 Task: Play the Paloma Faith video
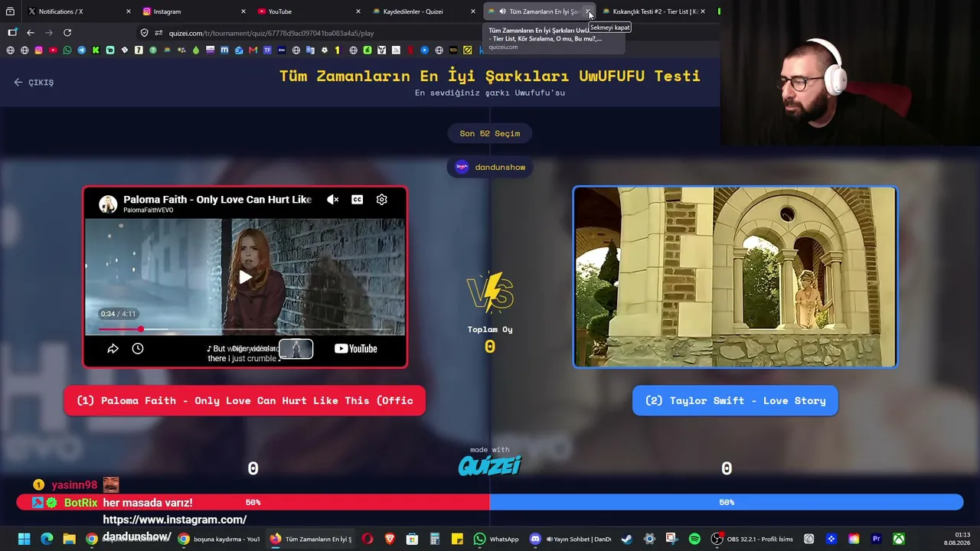coord(245,277)
